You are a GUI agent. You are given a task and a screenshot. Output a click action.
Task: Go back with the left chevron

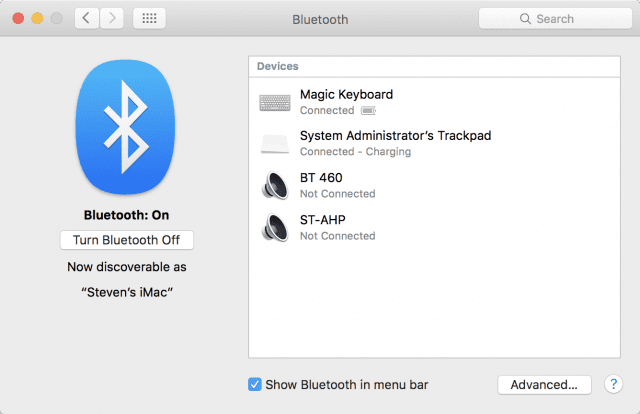click(87, 19)
